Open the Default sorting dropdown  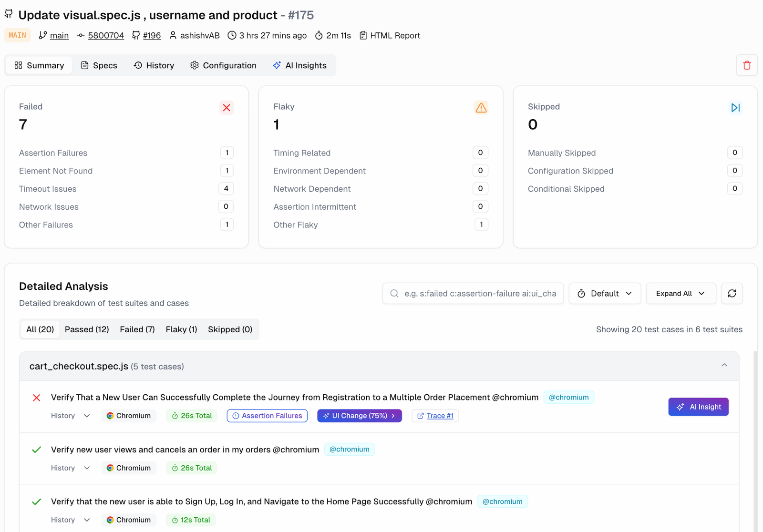tap(605, 293)
